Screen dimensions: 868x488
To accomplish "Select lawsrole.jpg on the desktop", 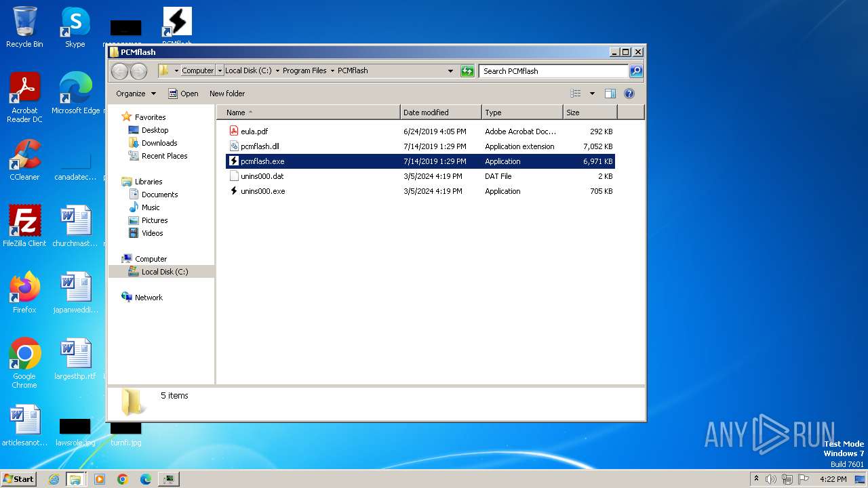I will [x=75, y=432].
